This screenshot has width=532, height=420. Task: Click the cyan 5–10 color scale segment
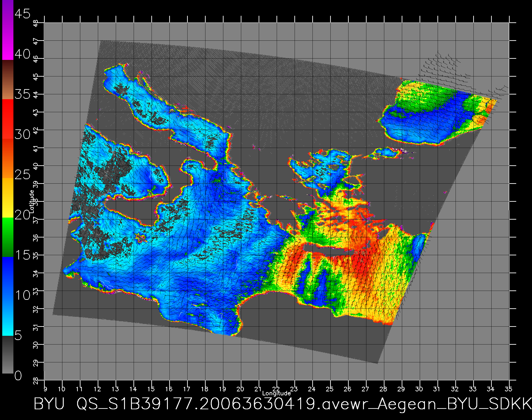pos(8,316)
